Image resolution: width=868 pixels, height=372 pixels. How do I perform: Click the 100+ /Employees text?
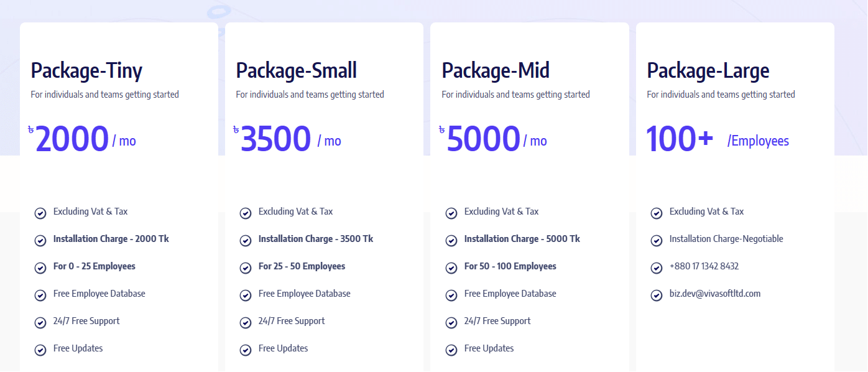[x=718, y=139]
